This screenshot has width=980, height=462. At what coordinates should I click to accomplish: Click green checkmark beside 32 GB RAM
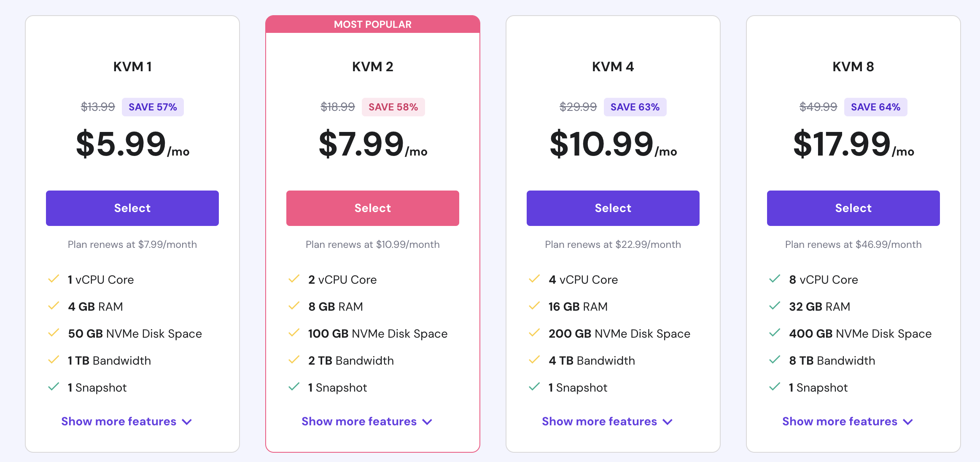[775, 306]
